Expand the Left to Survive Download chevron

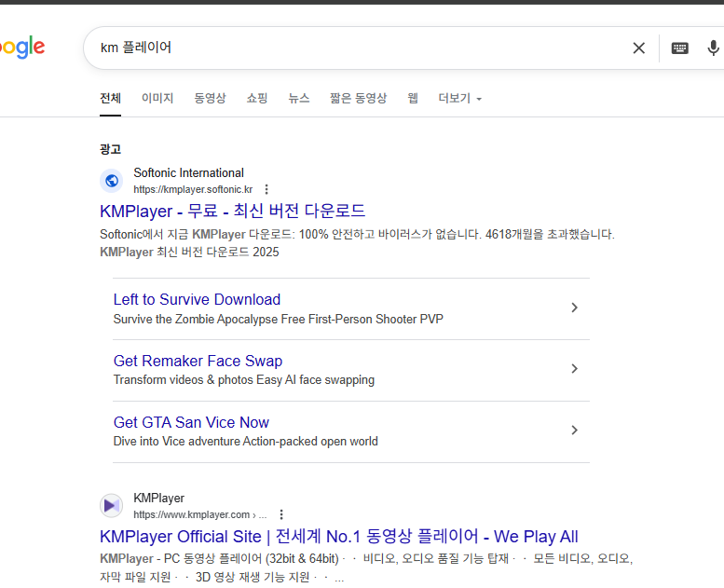pyautogui.click(x=574, y=308)
